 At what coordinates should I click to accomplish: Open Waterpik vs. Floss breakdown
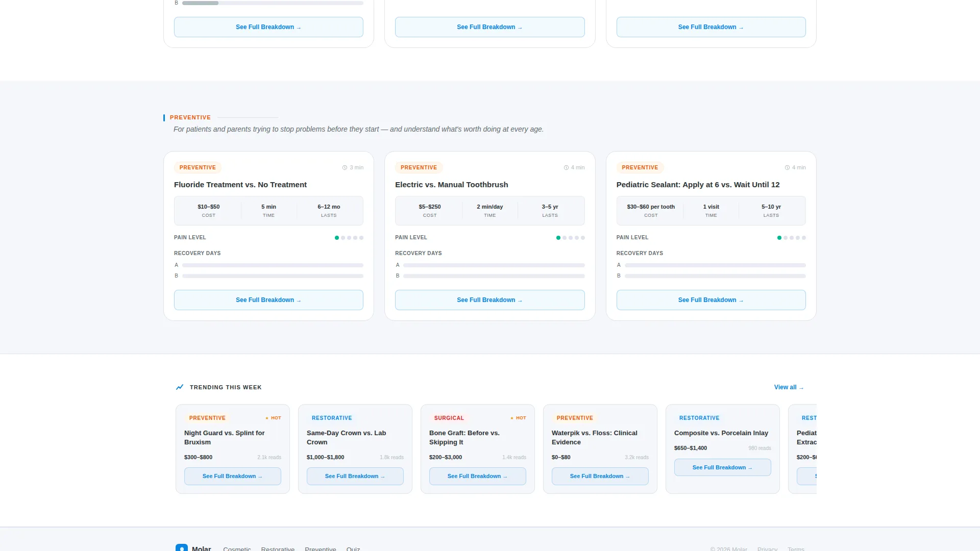click(600, 476)
